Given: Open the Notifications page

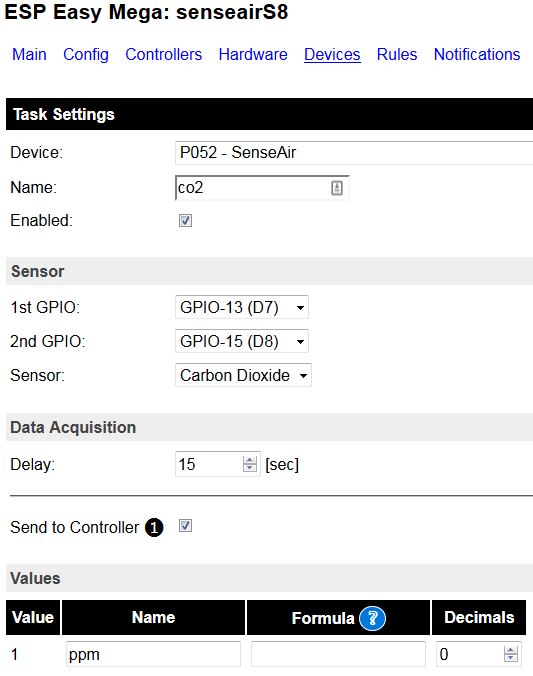Looking at the screenshot, I should point(477,55).
